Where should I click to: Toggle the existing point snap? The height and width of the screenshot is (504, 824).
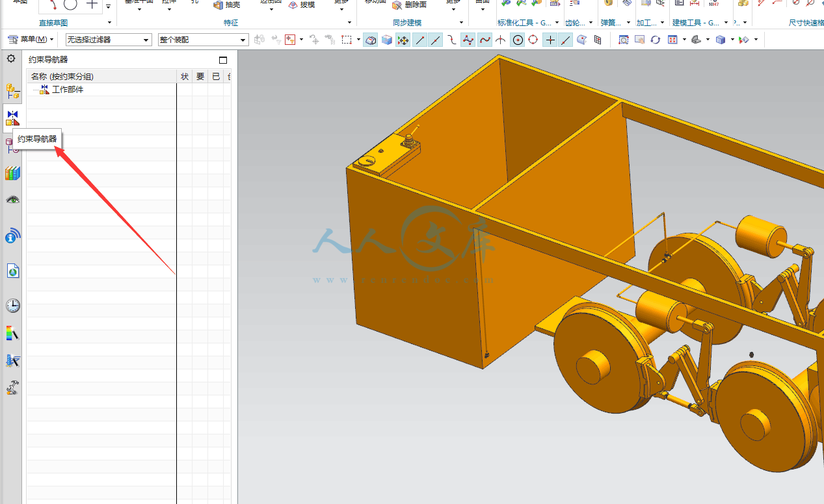[550, 40]
